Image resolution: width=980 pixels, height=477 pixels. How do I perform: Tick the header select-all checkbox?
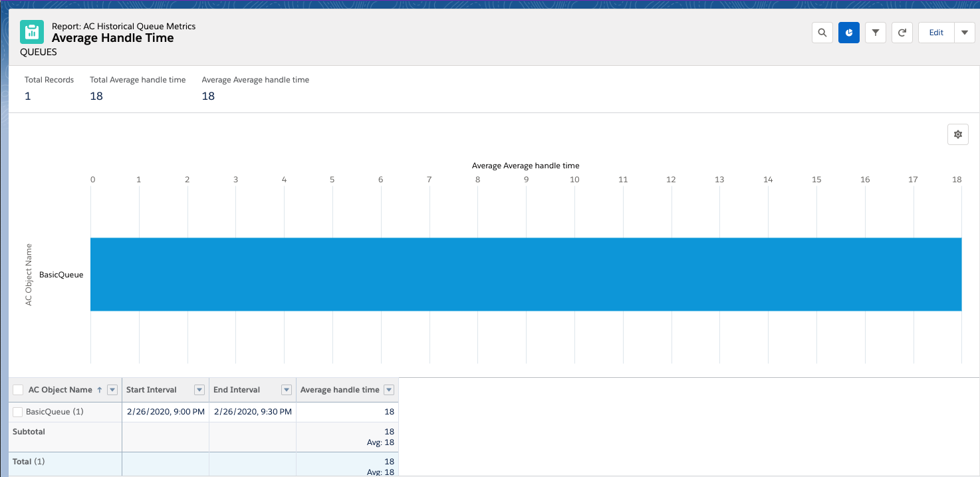pos(18,390)
